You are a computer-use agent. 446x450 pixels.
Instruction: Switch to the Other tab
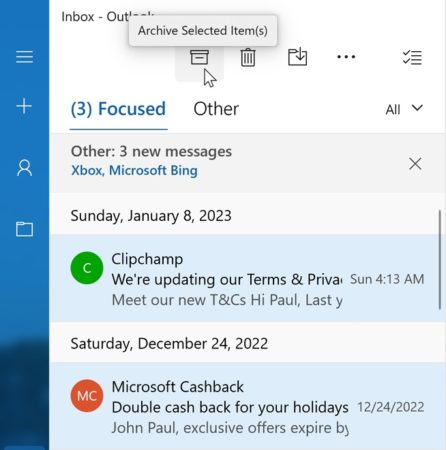pos(216,109)
